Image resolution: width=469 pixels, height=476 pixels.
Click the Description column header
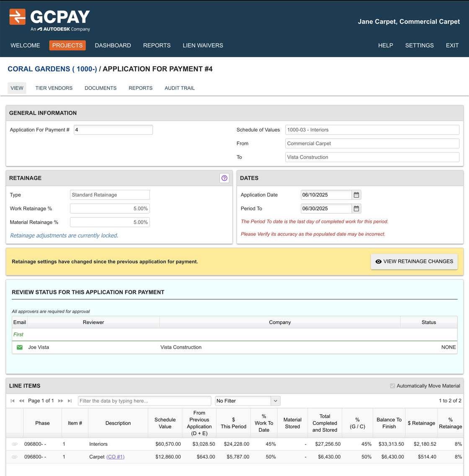(x=118, y=423)
